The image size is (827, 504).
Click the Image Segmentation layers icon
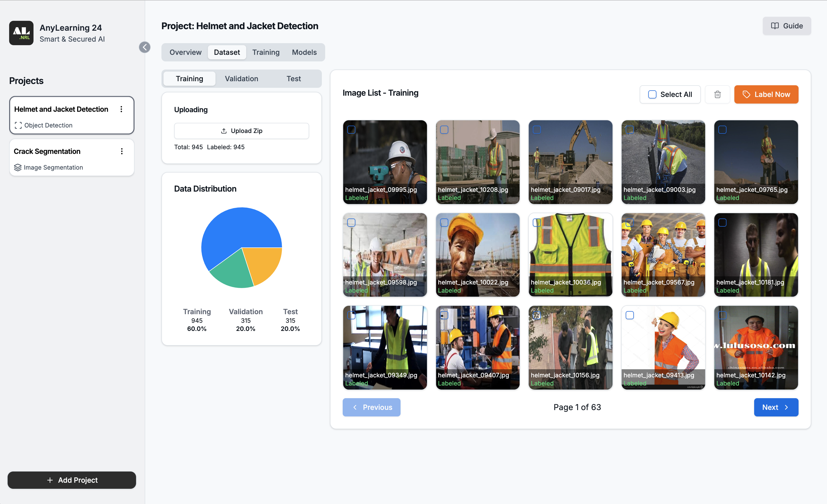tap(18, 167)
